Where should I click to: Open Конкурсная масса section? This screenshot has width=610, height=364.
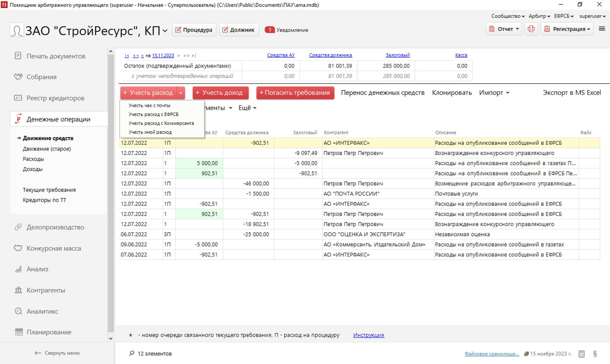48,248
